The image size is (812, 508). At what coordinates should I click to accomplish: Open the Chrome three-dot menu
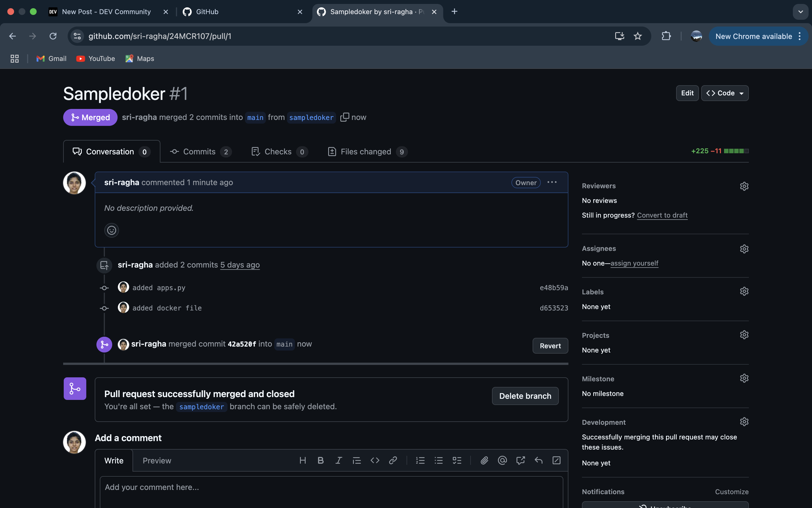(x=800, y=36)
